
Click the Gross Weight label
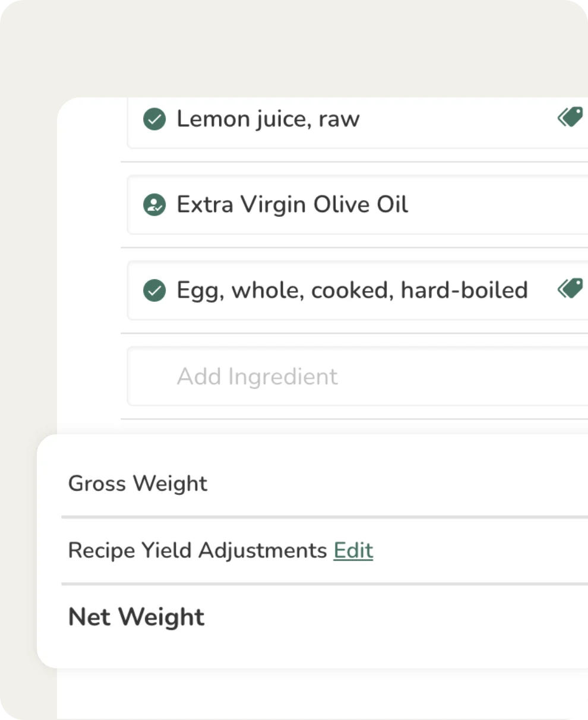click(x=138, y=484)
